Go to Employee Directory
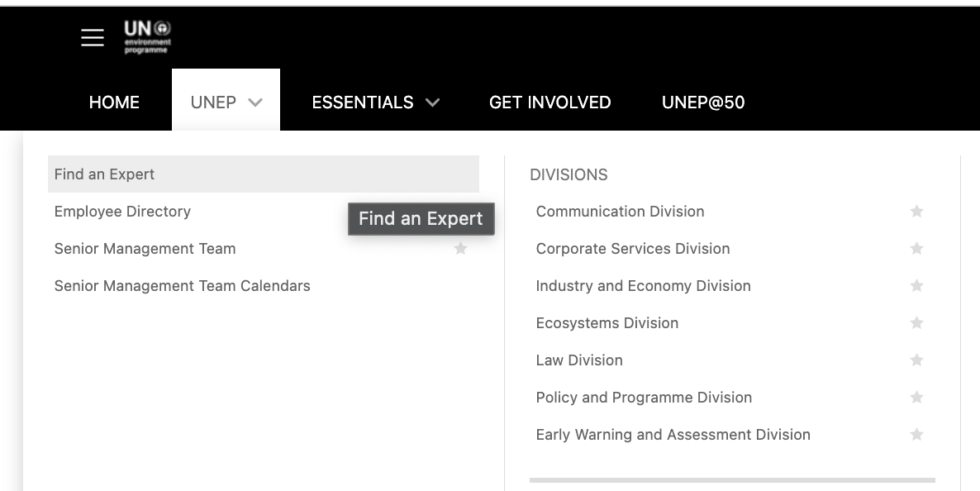The height and width of the screenshot is (491, 980). (122, 212)
